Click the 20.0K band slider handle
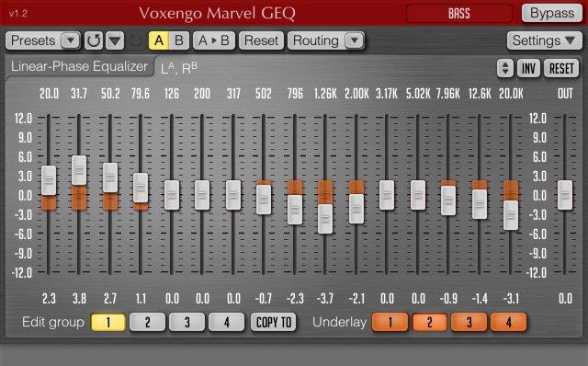The height and width of the screenshot is (366, 588). pyautogui.click(x=511, y=215)
